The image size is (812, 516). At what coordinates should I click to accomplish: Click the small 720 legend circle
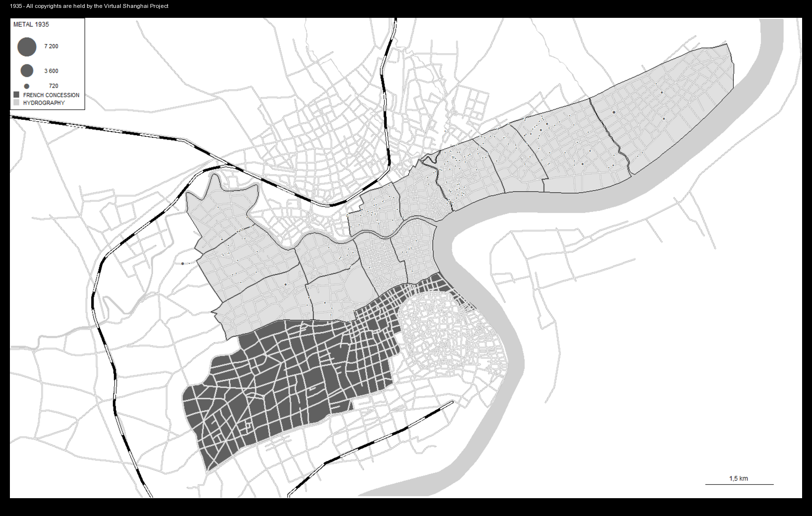[x=27, y=86]
